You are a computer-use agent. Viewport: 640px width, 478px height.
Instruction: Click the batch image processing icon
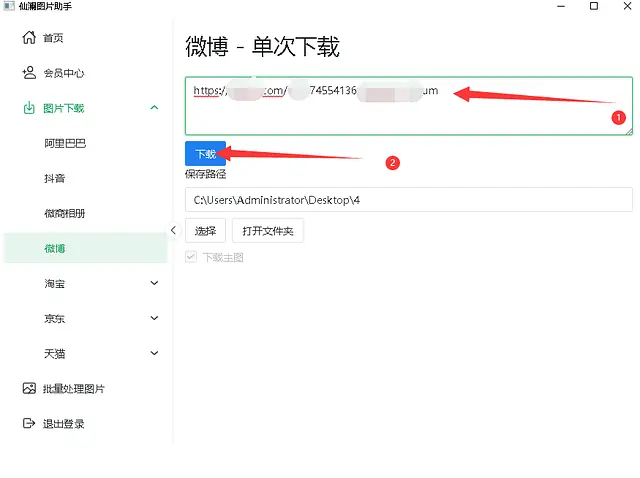click(29, 388)
